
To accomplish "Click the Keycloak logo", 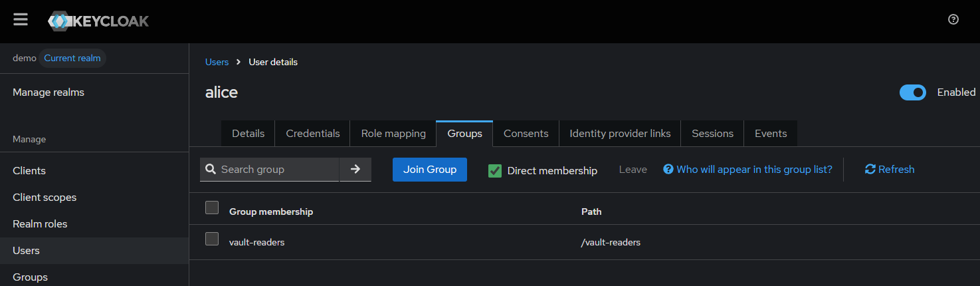I will (98, 21).
